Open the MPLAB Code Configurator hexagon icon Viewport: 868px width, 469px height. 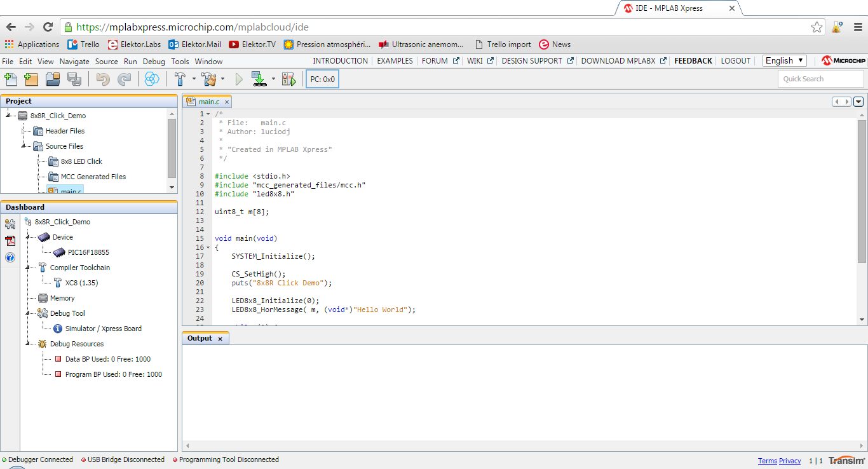point(151,79)
